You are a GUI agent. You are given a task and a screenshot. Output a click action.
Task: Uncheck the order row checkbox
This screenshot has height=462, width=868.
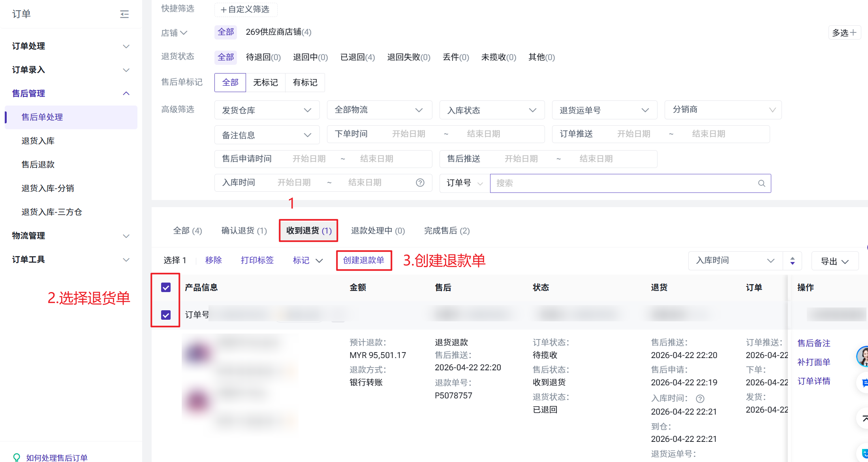tap(166, 315)
